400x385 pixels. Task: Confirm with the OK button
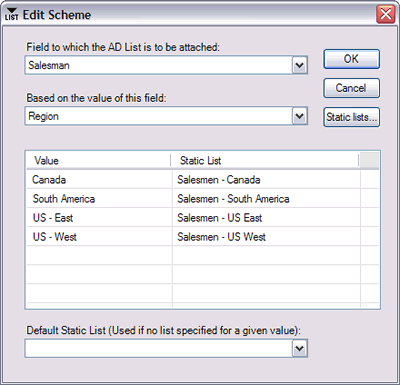tap(351, 59)
